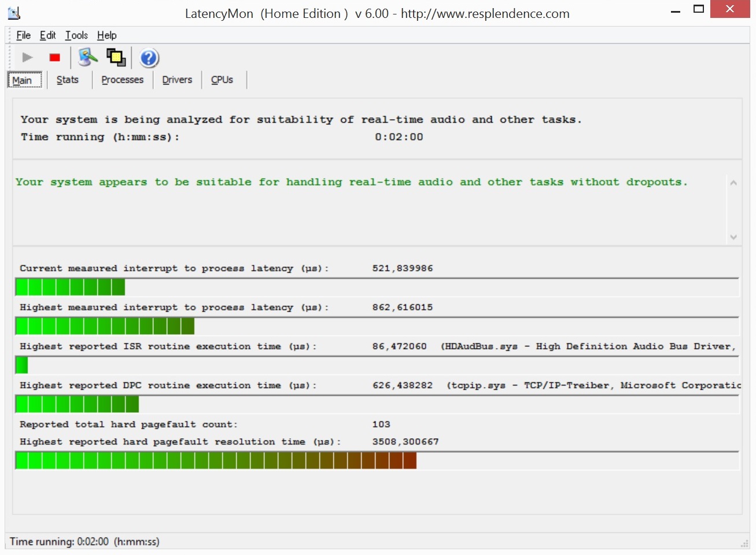Screen dimensions: 756x555
Task: Click current latency value 521,839986
Action: (x=403, y=268)
